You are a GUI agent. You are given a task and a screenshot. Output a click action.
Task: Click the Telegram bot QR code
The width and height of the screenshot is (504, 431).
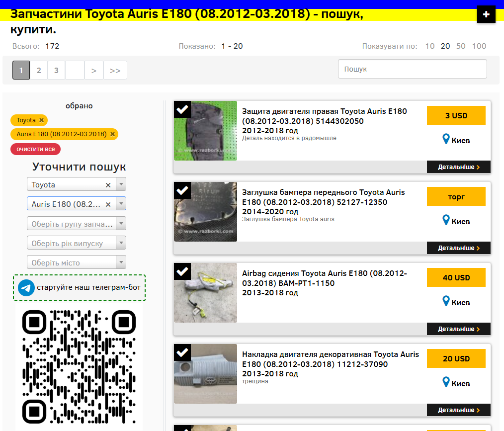[79, 367]
